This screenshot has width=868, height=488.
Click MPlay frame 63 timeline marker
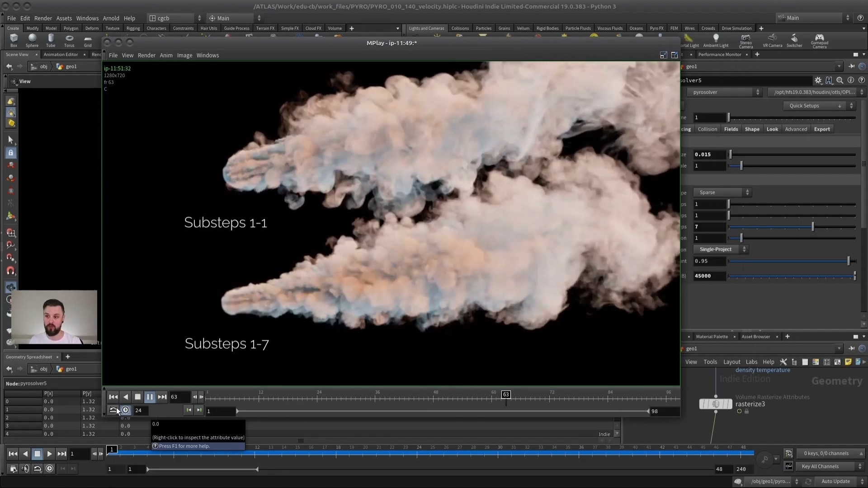pos(506,394)
